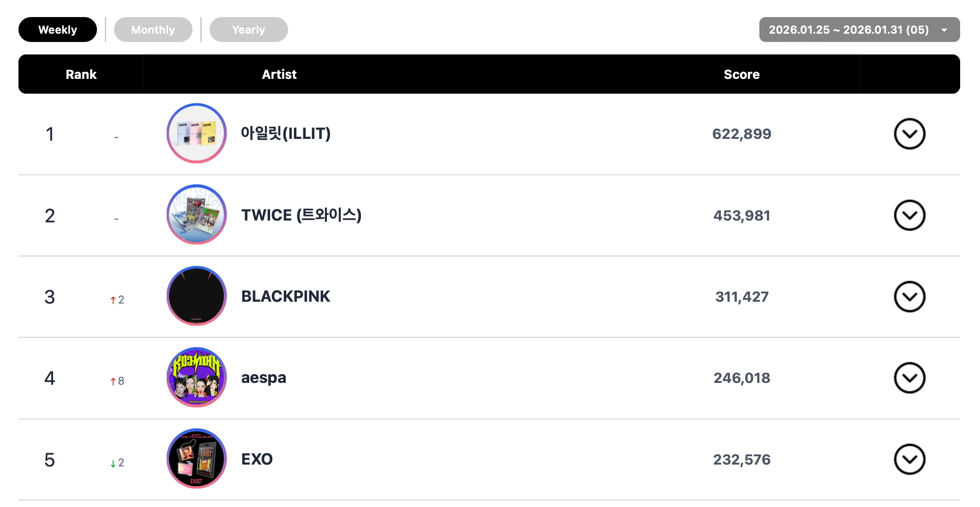Select the aespa artist name

[x=264, y=378]
